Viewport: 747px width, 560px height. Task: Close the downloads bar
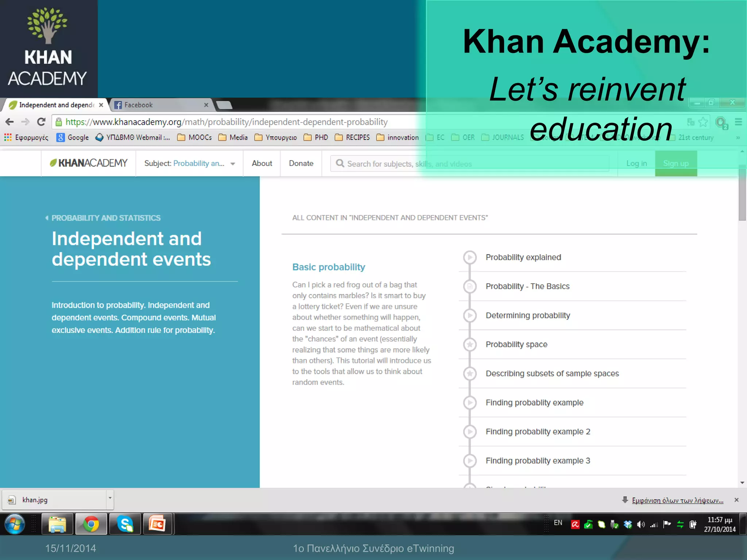point(736,500)
